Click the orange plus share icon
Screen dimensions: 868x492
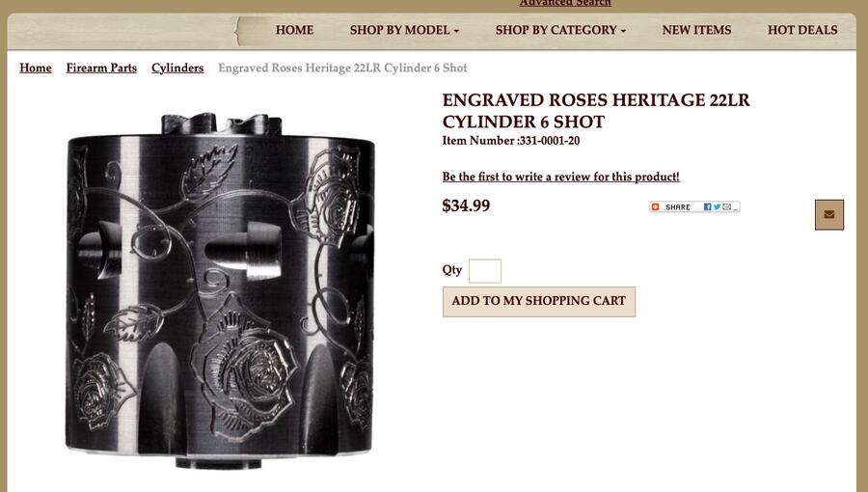click(656, 207)
